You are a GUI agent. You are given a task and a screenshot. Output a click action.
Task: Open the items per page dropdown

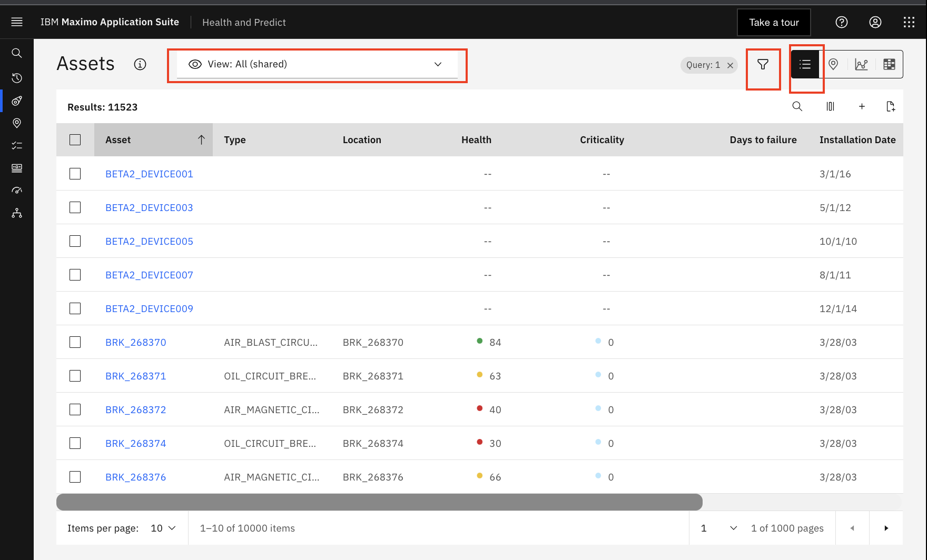click(163, 528)
